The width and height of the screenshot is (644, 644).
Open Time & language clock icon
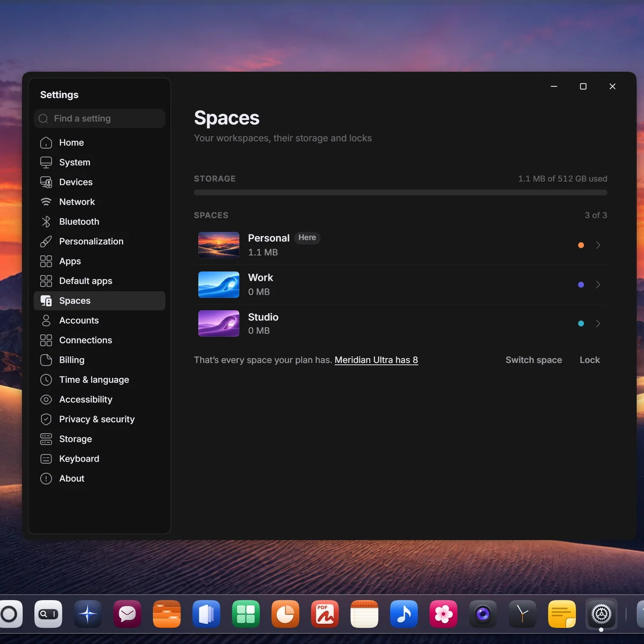tap(46, 380)
